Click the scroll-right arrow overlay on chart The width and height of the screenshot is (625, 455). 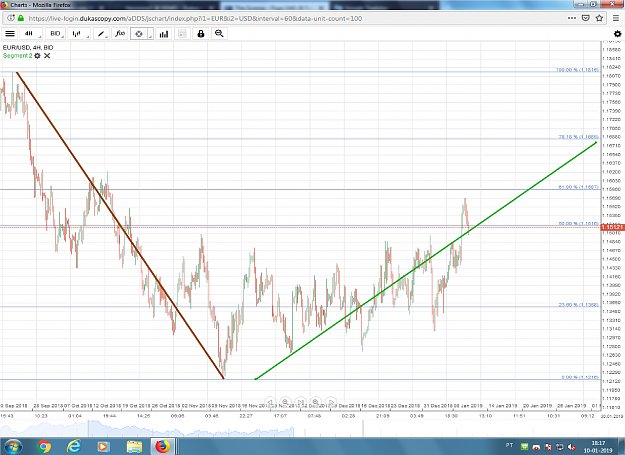point(331,402)
